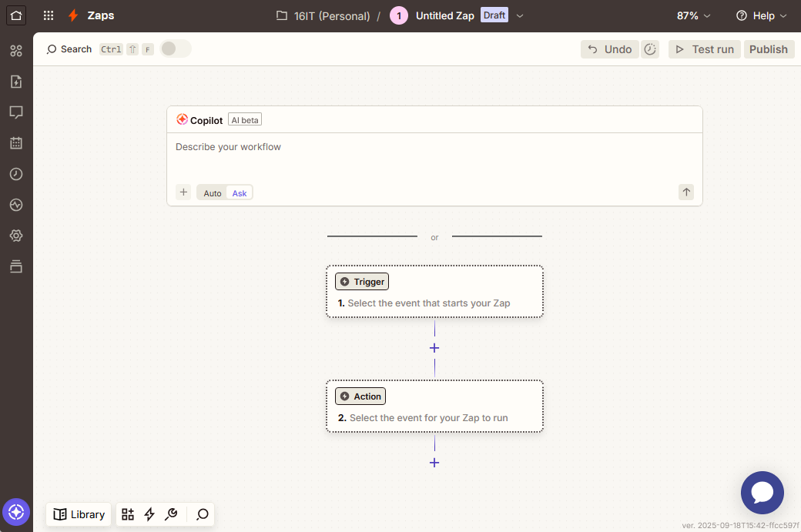Click the Untitled Zap title
Image resolution: width=801 pixels, height=532 pixels.
pyautogui.click(x=445, y=16)
